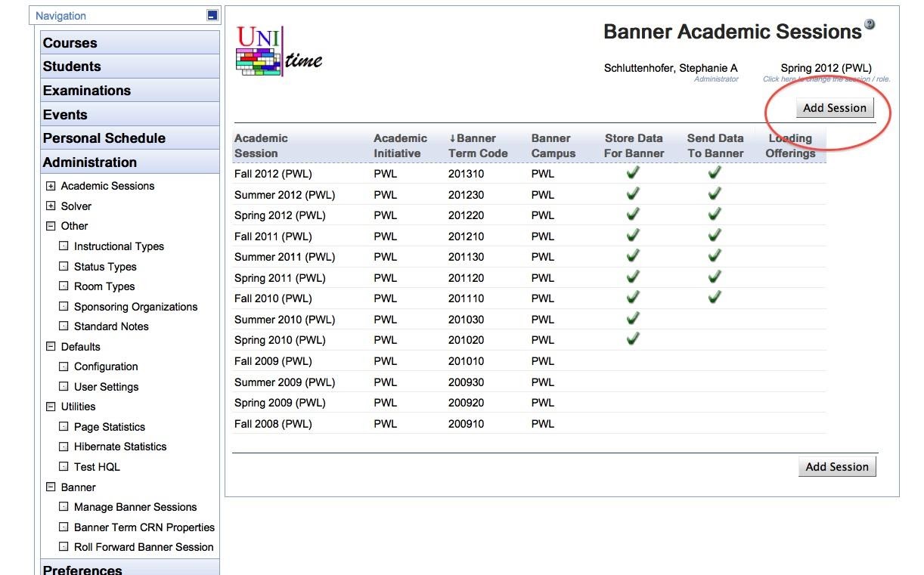This screenshot has width=924, height=575.
Task: Open Manage Banner Sessions
Action: point(135,507)
